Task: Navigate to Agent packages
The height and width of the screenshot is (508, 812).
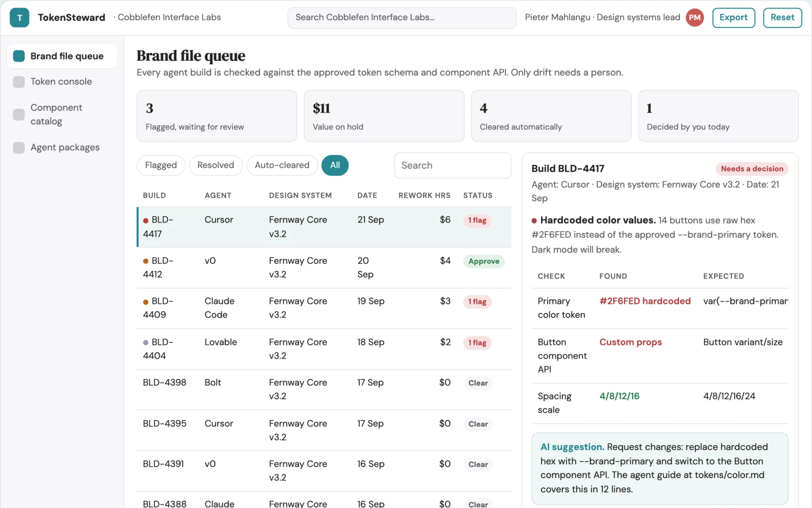Action: click(x=62, y=147)
